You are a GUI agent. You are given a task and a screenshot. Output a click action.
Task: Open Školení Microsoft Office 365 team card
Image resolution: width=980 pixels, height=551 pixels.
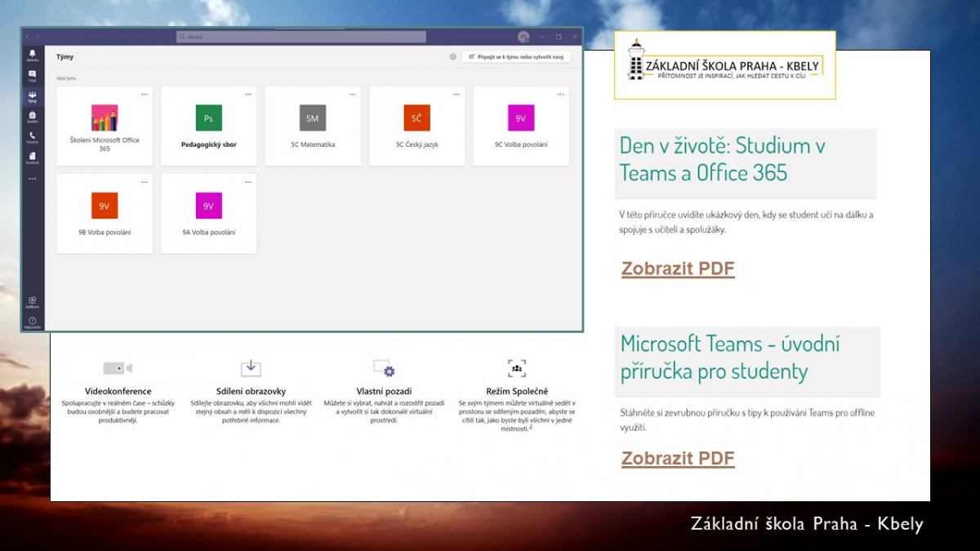pos(105,126)
